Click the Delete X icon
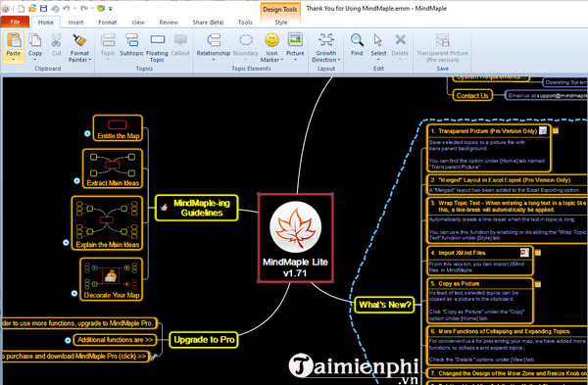Viewport: 588px width, 385px height. pos(400,40)
